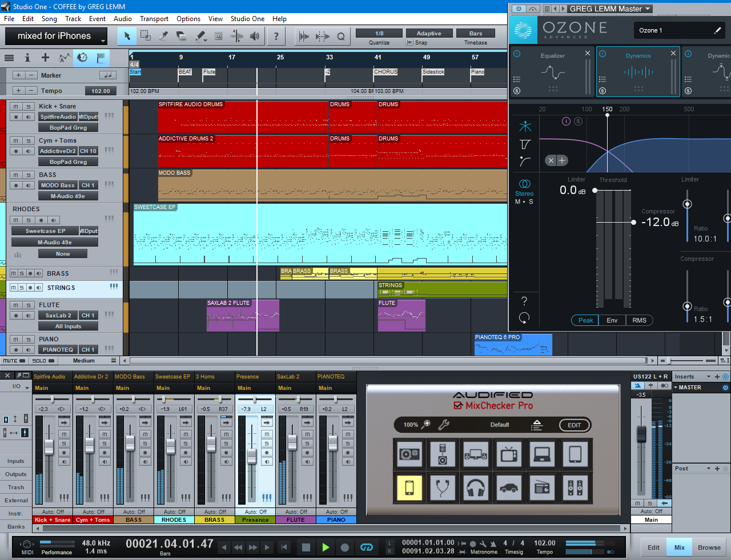Open the Inserts dropdown arrow in mixer
This screenshot has width=731, height=560.
tap(709, 377)
